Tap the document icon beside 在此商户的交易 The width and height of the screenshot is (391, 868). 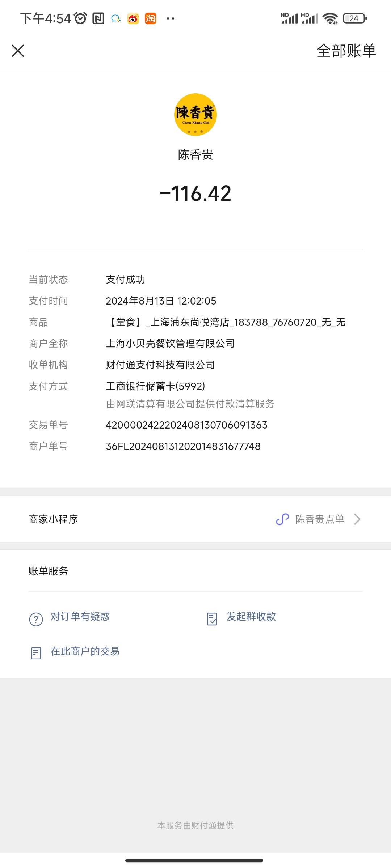coord(36,653)
